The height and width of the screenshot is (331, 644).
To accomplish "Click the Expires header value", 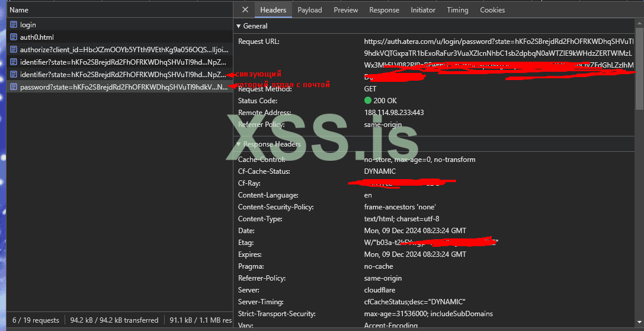I will pos(415,254).
